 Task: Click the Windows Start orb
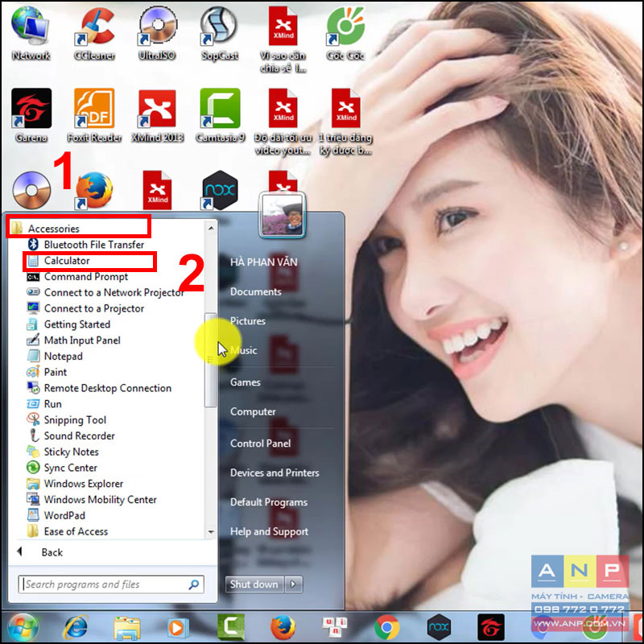click(x=23, y=627)
